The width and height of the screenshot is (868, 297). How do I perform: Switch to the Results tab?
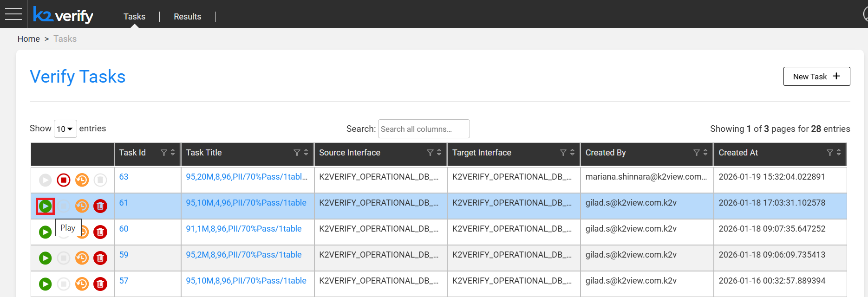[x=188, y=17]
